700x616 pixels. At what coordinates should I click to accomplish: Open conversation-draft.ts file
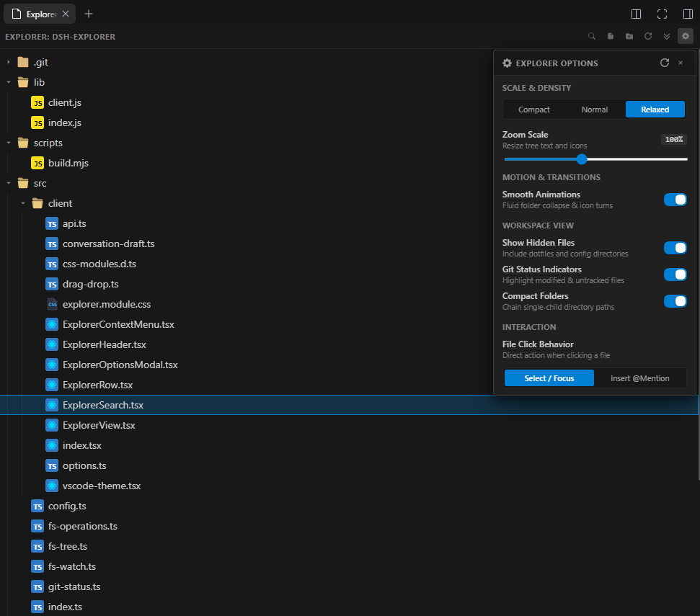[108, 244]
